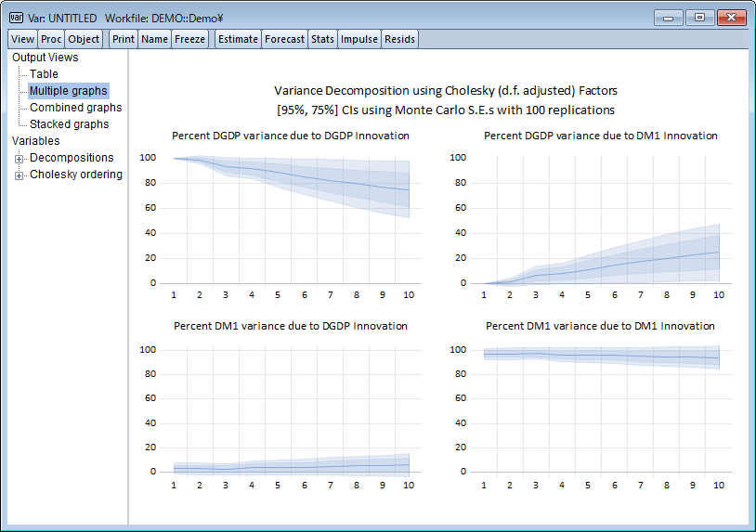
Task: Click the Forecast button
Action: tap(284, 39)
